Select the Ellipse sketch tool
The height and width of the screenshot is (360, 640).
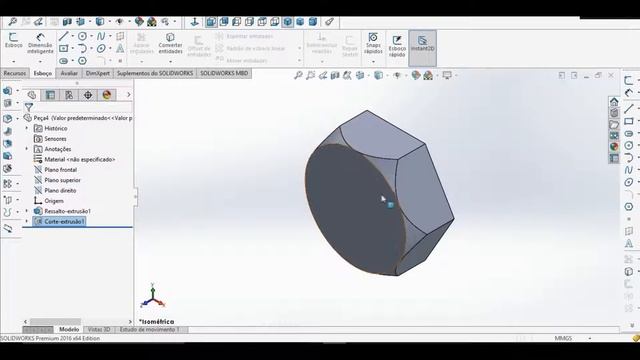tap(101, 49)
